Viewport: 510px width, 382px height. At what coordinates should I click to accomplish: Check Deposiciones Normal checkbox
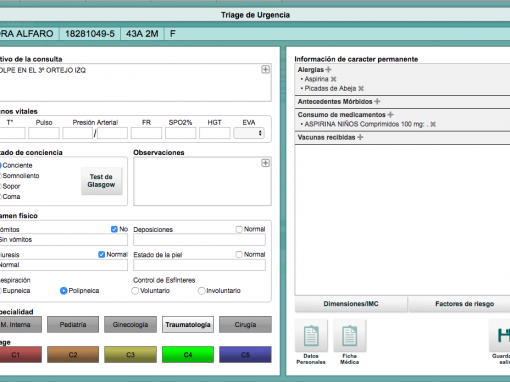[239, 229]
